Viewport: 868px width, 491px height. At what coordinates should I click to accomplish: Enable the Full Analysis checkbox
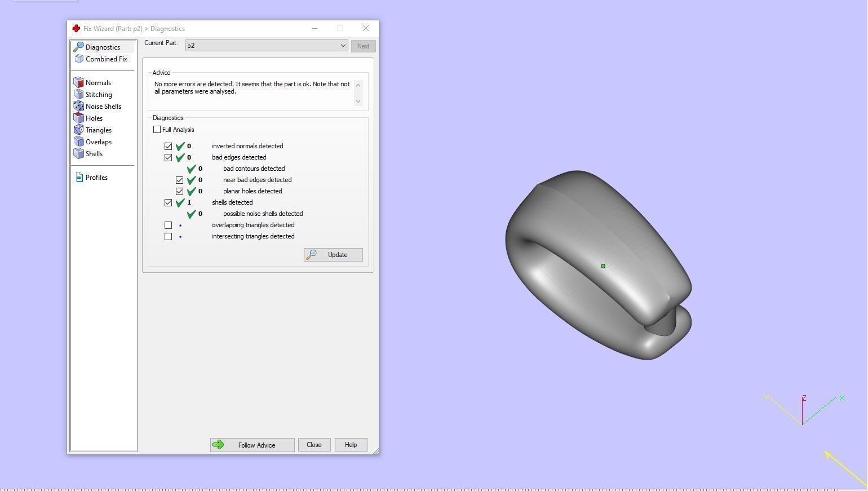pyautogui.click(x=157, y=130)
